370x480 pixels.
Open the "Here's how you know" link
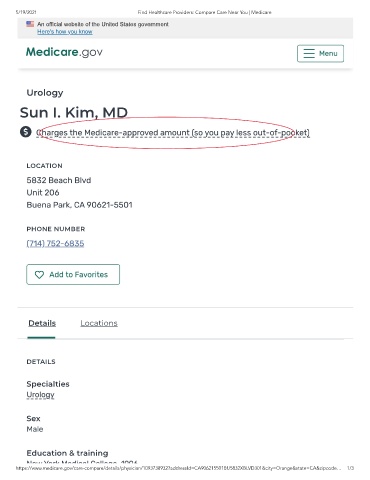click(x=65, y=32)
